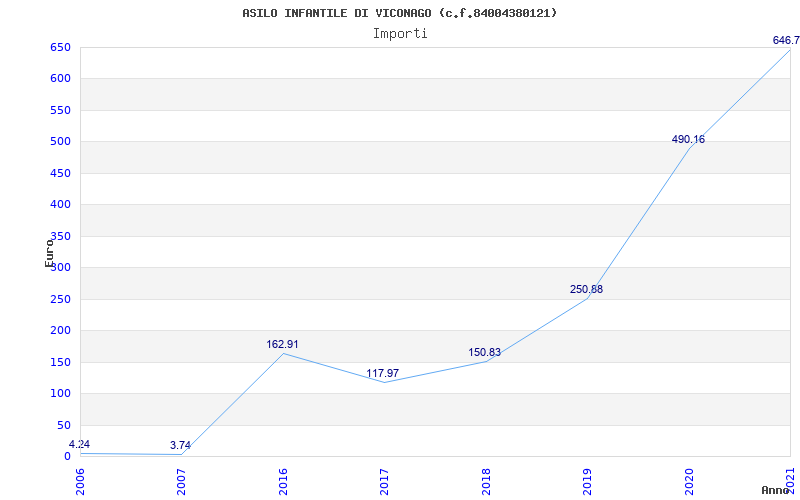The height and width of the screenshot is (500, 800).
Task: Click the 2017 x-axis label
Action: click(x=384, y=482)
